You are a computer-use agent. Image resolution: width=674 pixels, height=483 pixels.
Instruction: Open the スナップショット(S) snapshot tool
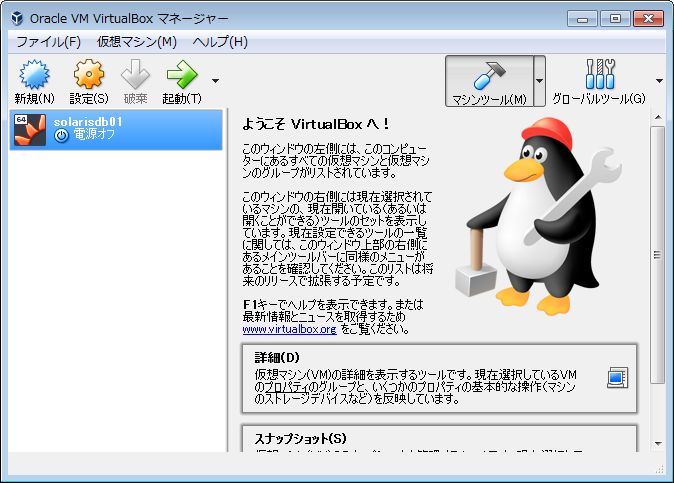click(x=439, y=439)
